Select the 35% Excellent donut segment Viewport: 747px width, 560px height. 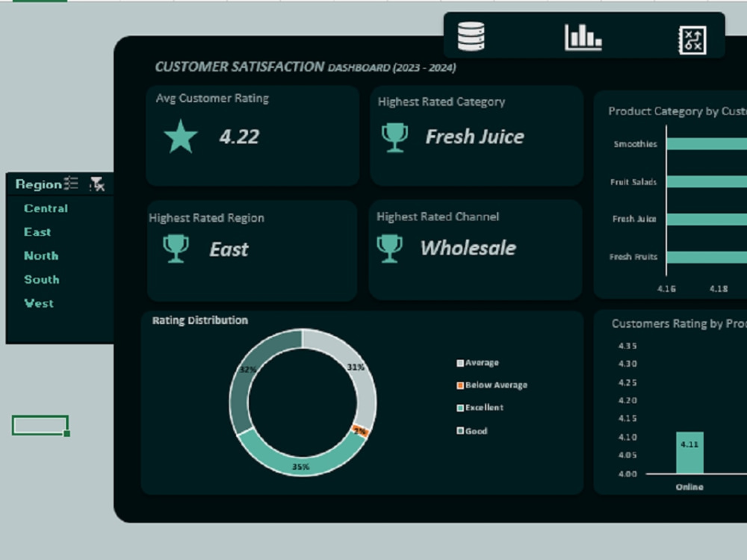click(302, 466)
